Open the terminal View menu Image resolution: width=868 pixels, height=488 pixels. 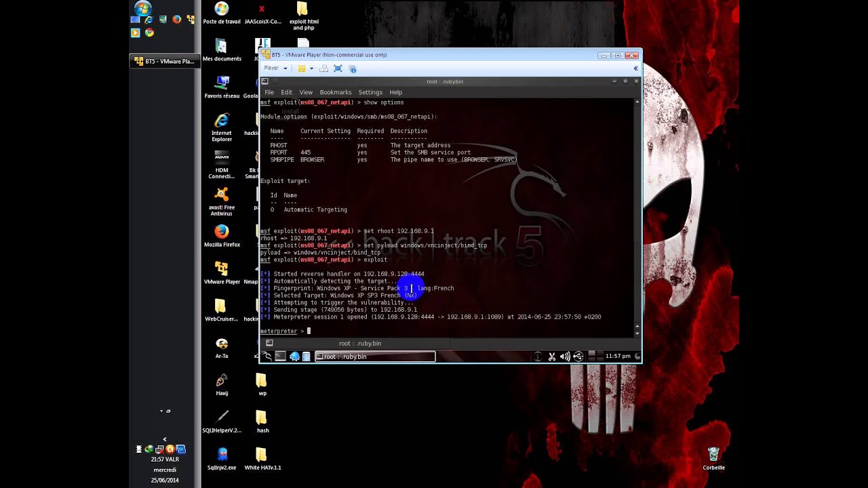click(306, 92)
